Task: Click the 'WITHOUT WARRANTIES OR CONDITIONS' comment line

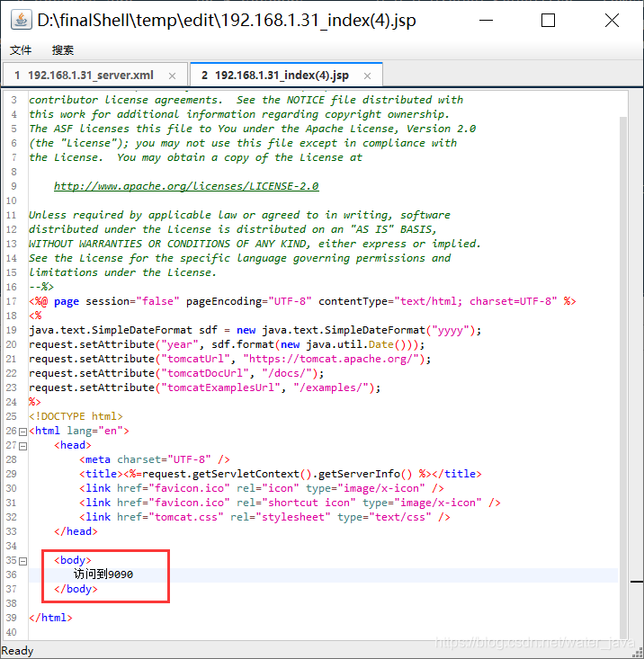Action: click(x=255, y=244)
